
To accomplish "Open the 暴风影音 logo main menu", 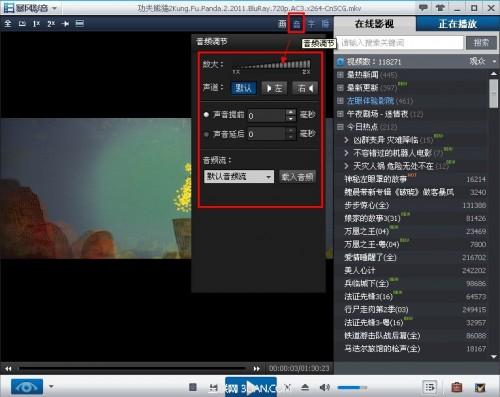I will 30,8.
